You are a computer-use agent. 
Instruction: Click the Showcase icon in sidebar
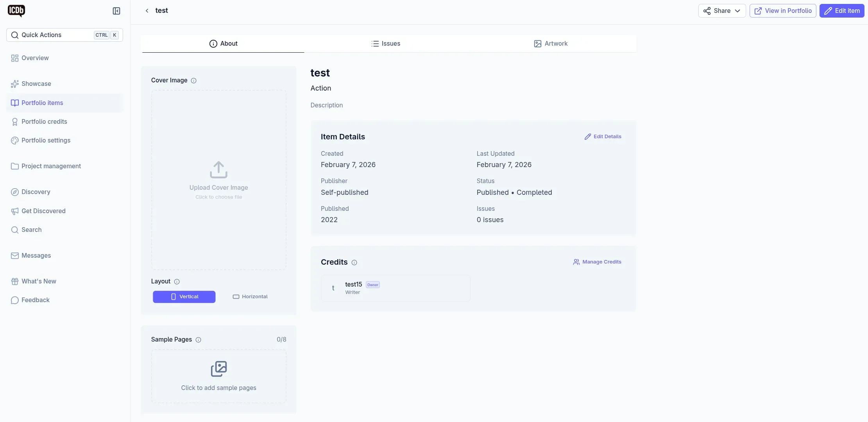[x=14, y=84]
